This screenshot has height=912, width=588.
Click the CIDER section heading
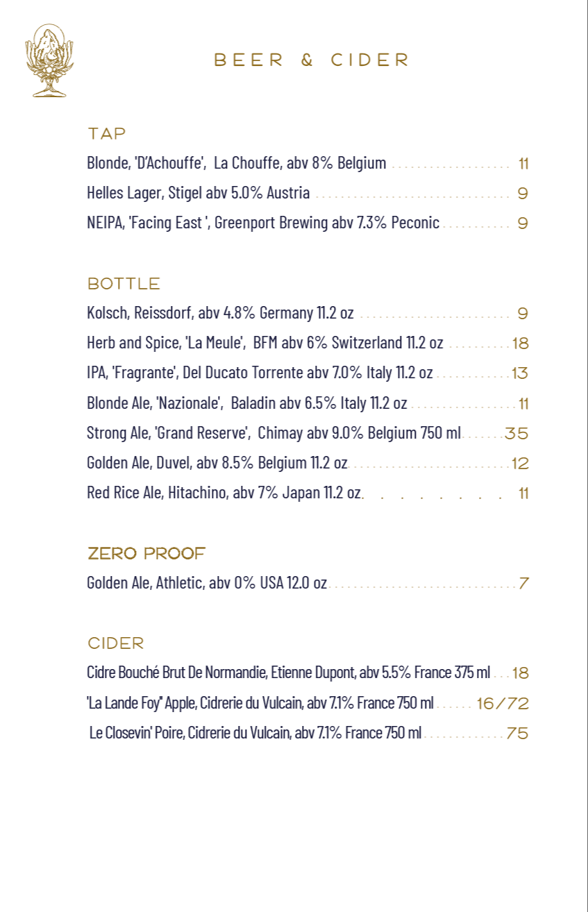click(116, 643)
